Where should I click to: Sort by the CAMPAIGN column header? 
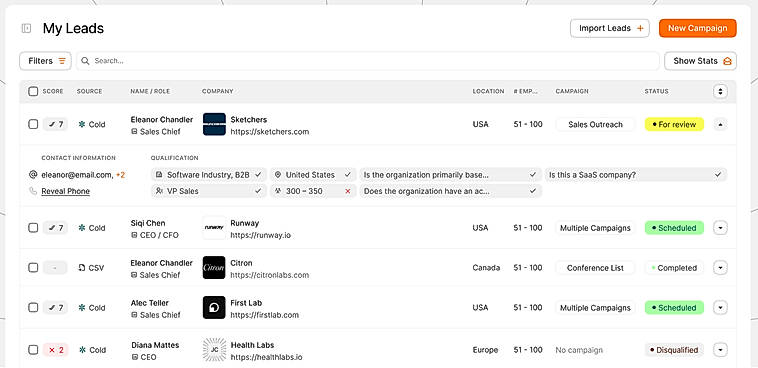click(572, 91)
